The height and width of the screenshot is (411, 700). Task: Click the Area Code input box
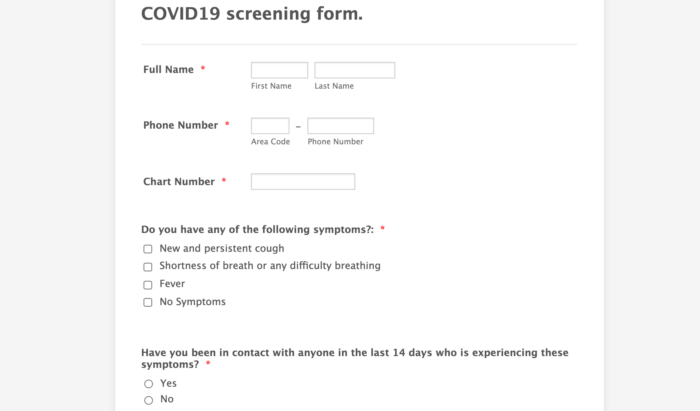270,126
